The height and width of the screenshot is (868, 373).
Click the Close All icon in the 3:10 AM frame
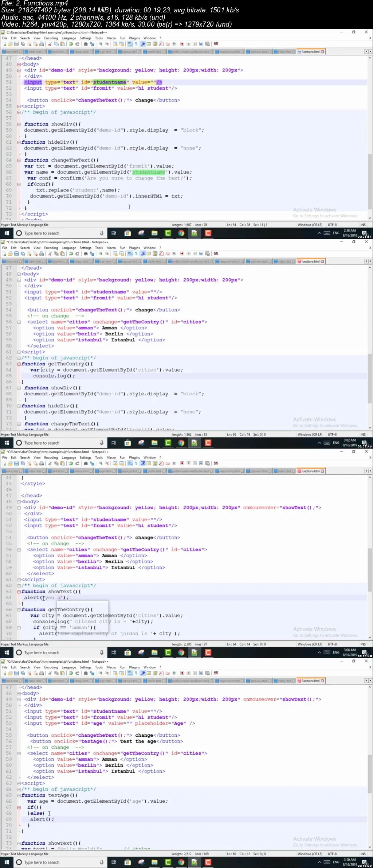(x=35, y=673)
